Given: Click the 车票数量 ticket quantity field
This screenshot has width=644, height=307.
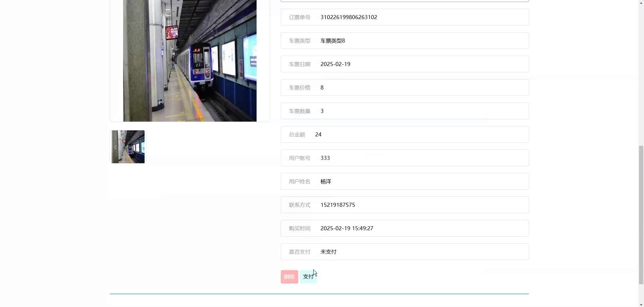Looking at the screenshot, I should [x=405, y=111].
